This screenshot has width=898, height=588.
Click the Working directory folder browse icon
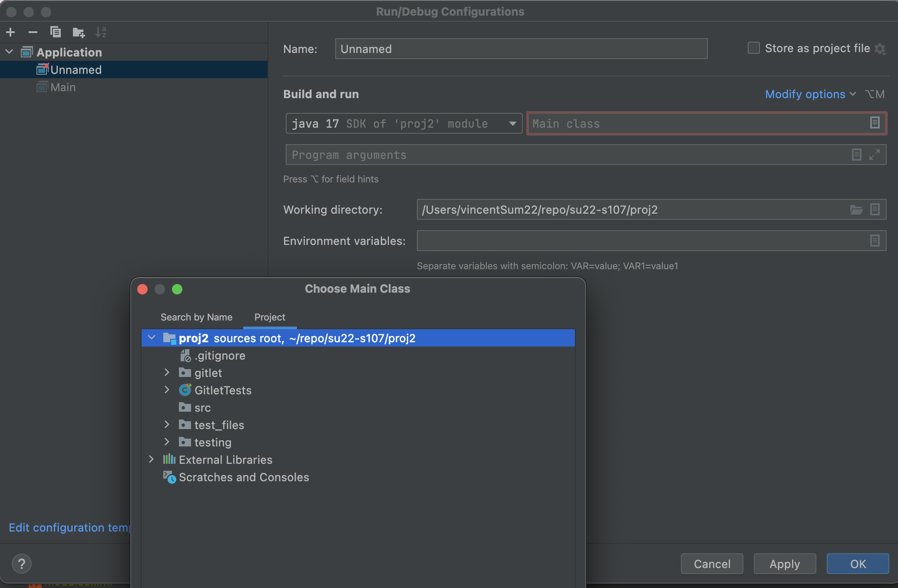(856, 210)
